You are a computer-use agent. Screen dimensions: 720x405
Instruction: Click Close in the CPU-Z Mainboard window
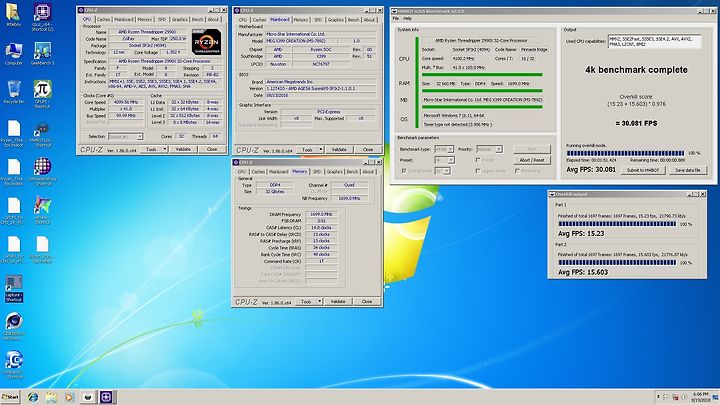click(x=368, y=150)
